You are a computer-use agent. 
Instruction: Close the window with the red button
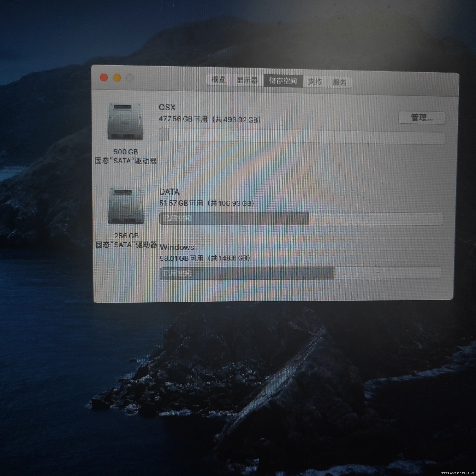point(104,78)
